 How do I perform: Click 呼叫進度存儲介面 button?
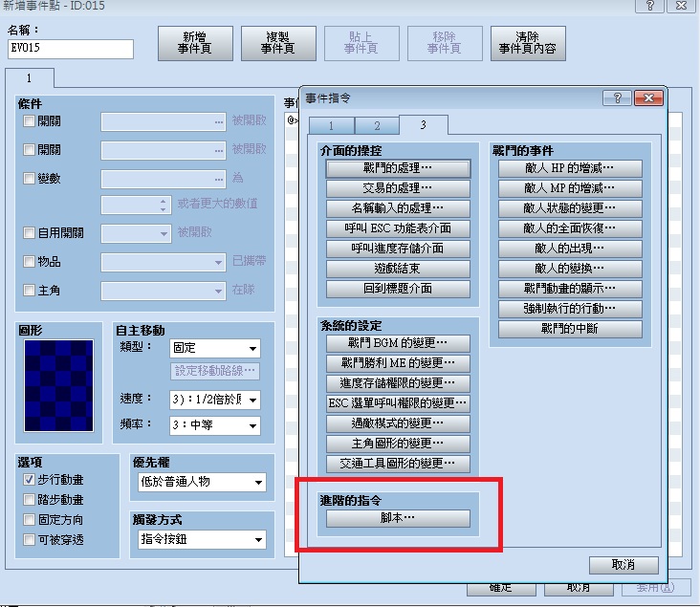[398, 249]
